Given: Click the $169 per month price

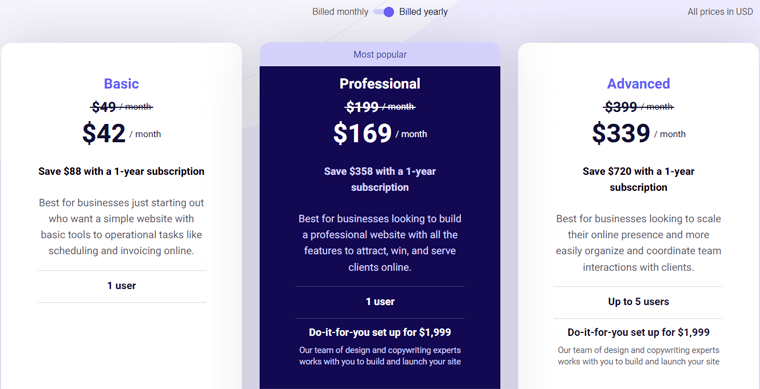Looking at the screenshot, I should click(x=380, y=133).
